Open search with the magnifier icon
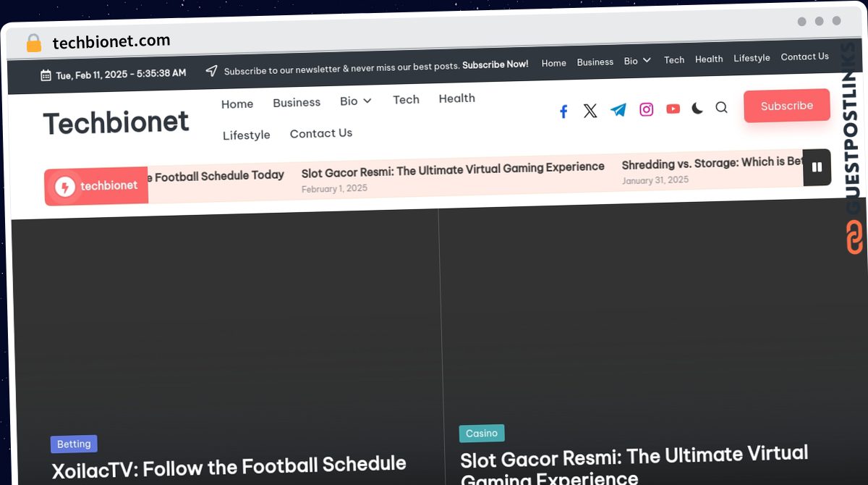The height and width of the screenshot is (485, 868). (721, 107)
